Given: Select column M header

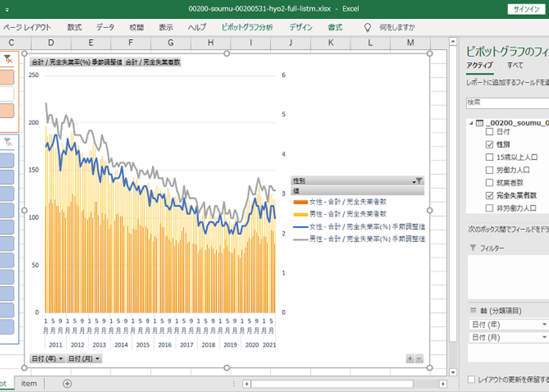Looking at the screenshot, I should [411, 43].
